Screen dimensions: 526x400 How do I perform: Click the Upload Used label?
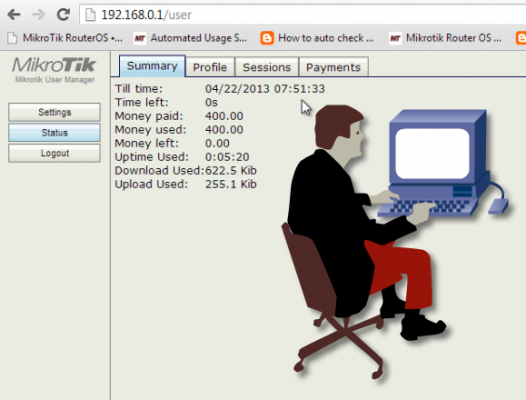[x=151, y=184]
